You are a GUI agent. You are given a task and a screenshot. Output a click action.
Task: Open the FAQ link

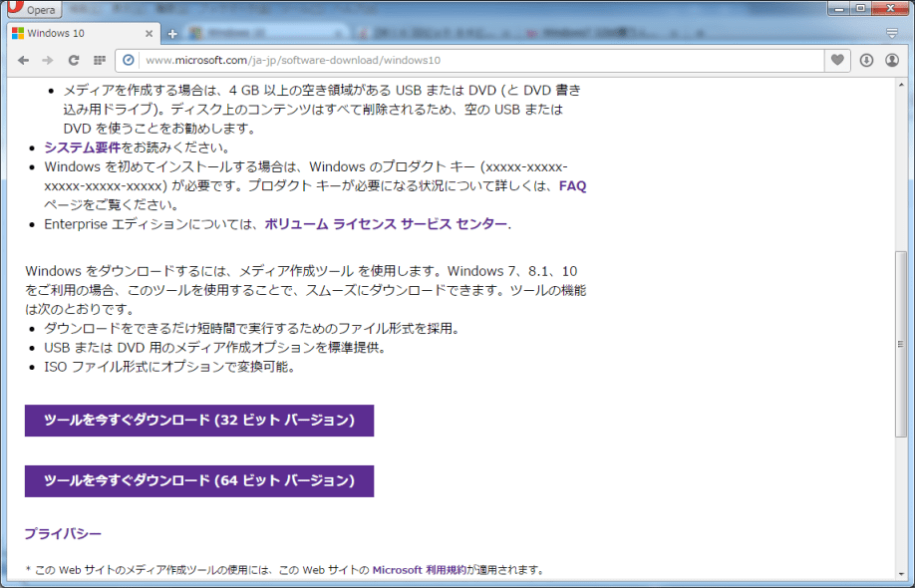[572, 185]
